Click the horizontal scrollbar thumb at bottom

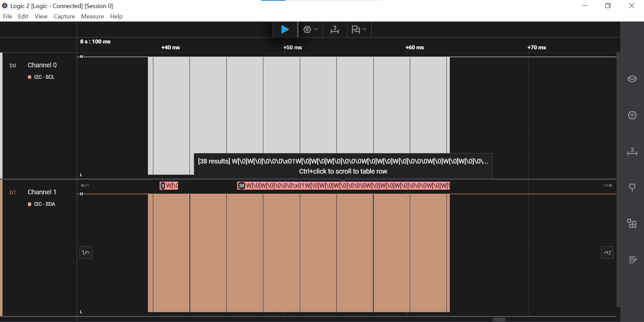(x=499, y=319)
